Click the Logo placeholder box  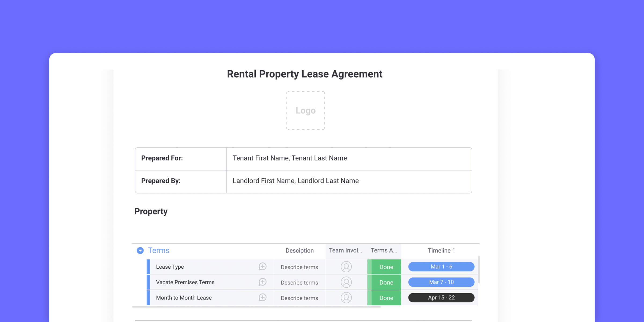[305, 111]
